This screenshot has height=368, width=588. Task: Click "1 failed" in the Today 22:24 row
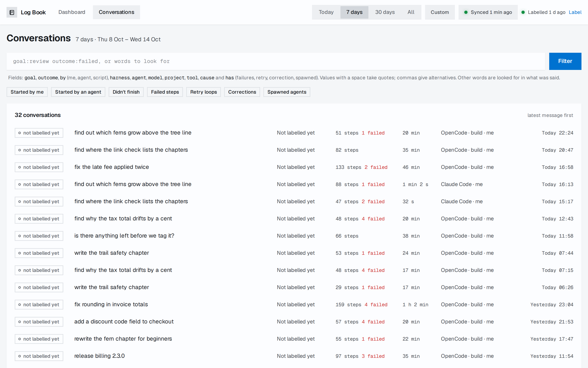pos(373,133)
